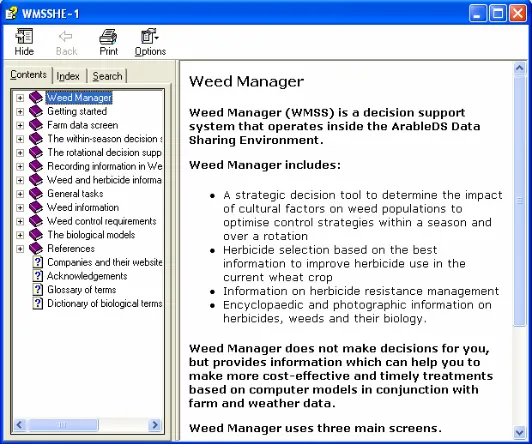Expand The rotational decision support node
Image resolution: width=532 pixels, height=444 pixels.
[x=20, y=153]
